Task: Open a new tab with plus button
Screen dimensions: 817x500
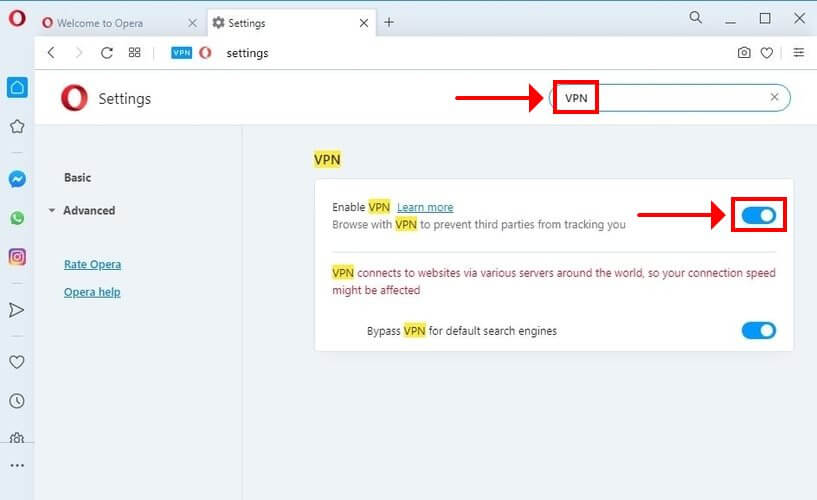Action: click(389, 22)
